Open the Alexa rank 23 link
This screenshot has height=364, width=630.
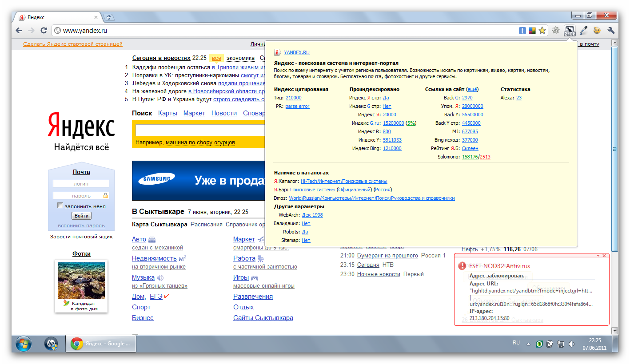(519, 98)
